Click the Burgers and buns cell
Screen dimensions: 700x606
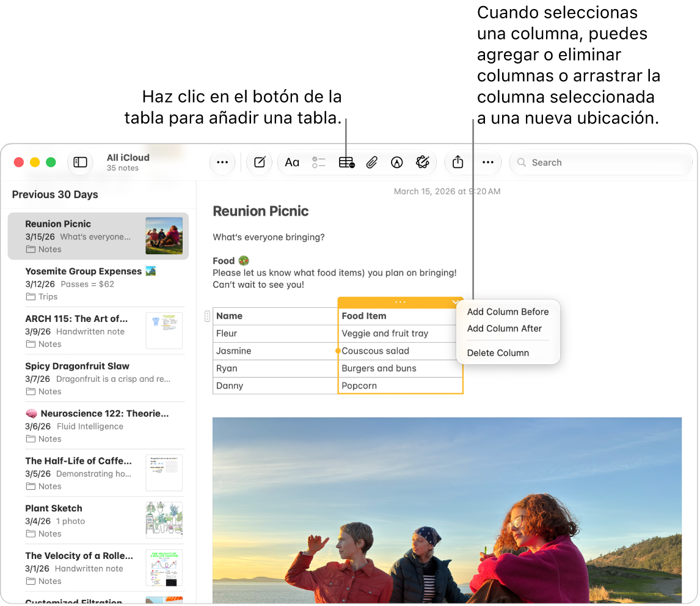(x=400, y=368)
